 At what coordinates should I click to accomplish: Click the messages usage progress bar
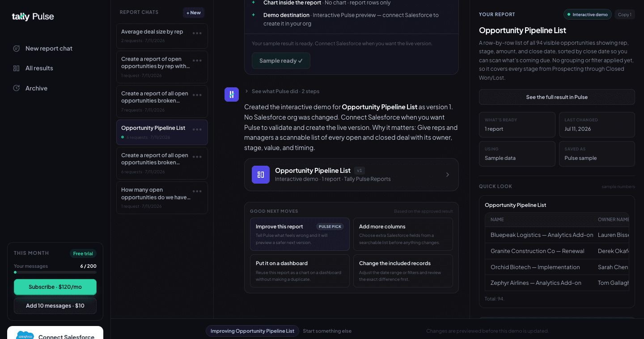(x=55, y=272)
